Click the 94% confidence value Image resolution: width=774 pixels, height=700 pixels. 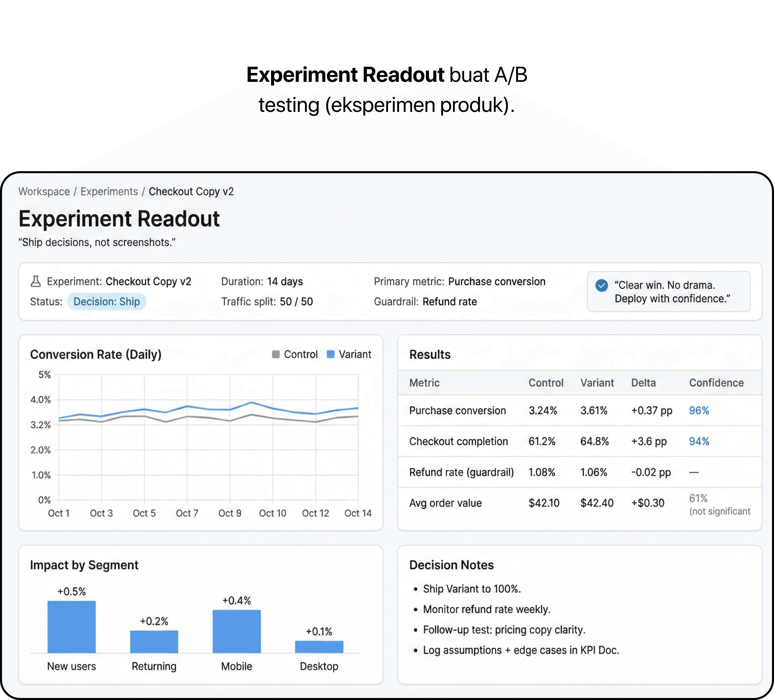tap(699, 441)
